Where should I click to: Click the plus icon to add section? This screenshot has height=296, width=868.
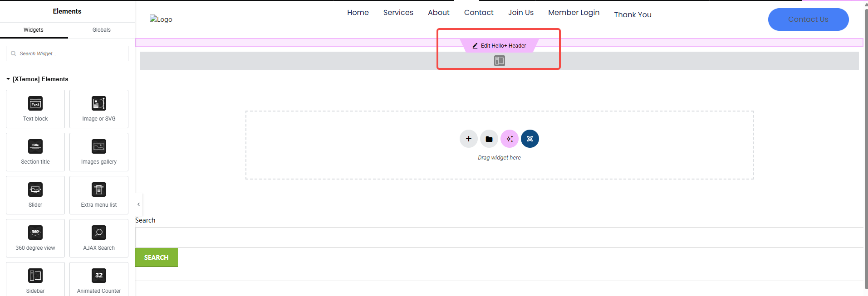click(469, 139)
